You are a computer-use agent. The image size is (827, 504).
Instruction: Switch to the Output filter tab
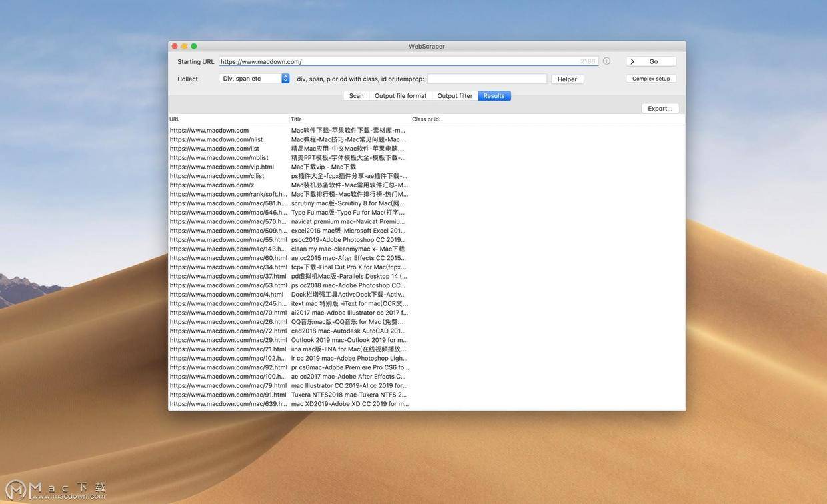(x=455, y=96)
